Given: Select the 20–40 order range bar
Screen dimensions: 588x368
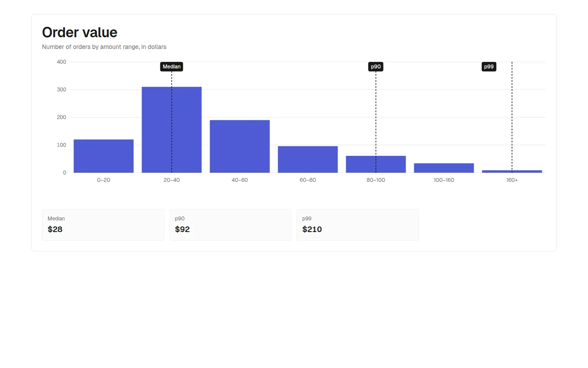Looking at the screenshot, I should [x=172, y=130].
